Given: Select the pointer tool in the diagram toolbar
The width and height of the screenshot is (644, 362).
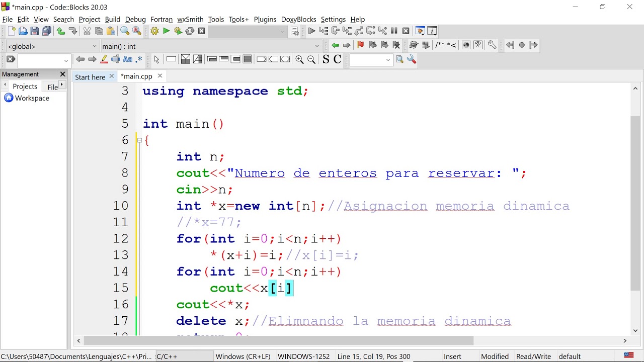Looking at the screenshot, I should coord(156,59).
